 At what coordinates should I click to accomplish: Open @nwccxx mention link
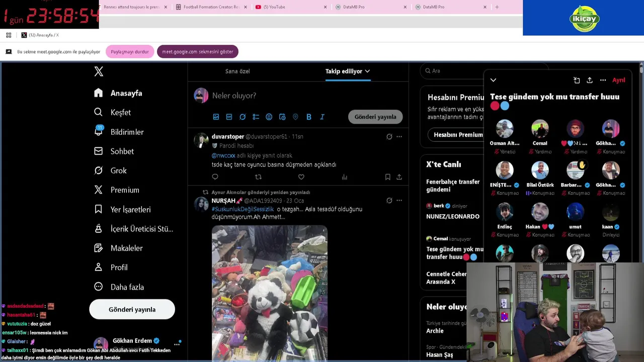click(x=223, y=155)
